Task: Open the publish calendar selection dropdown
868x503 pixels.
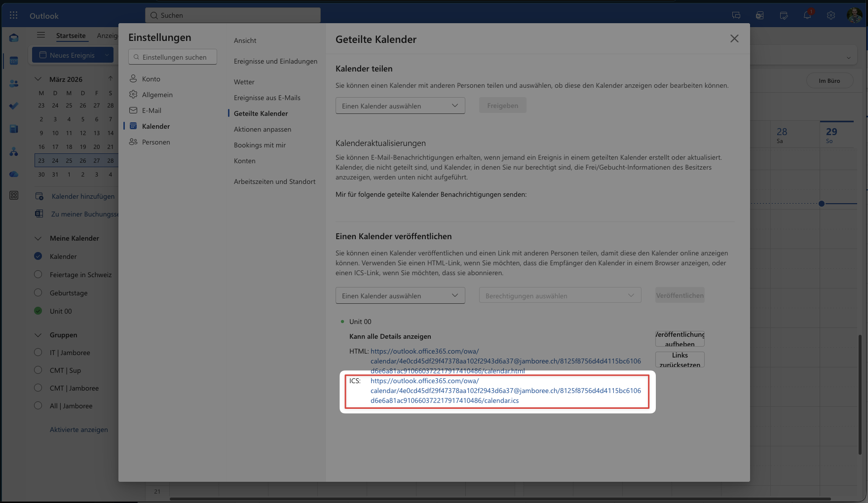Action: pos(400,295)
